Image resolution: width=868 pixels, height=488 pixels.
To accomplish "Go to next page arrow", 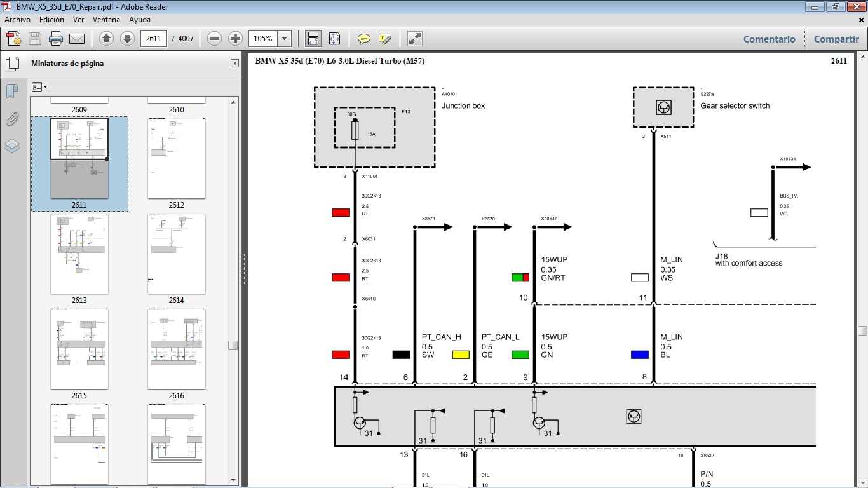I will [127, 39].
